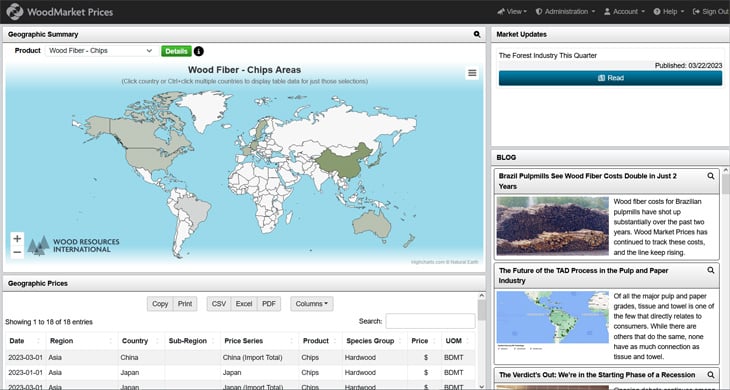Screen dimensions: 730x390
Task: Sort table by Species Group column
Action: point(374,341)
